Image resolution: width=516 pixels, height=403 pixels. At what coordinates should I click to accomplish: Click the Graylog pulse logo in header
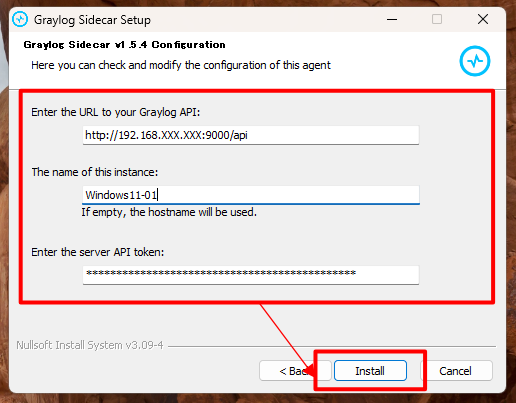click(475, 61)
